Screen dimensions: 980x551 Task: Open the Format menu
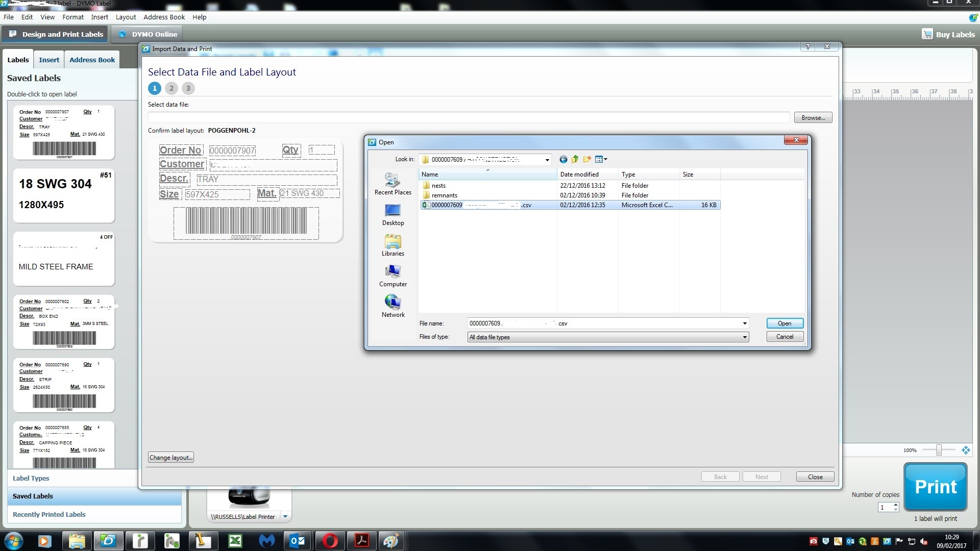click(72, 17)
